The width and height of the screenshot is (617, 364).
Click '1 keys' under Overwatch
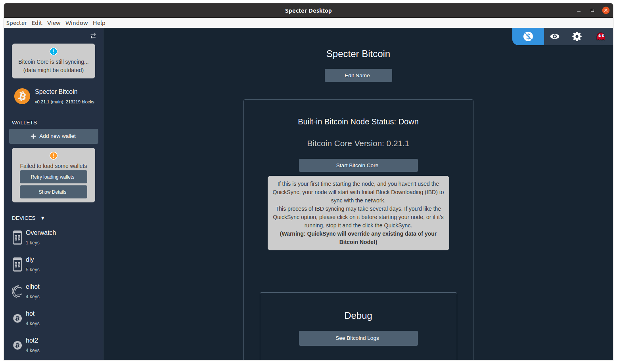click(x=33, y=243)
